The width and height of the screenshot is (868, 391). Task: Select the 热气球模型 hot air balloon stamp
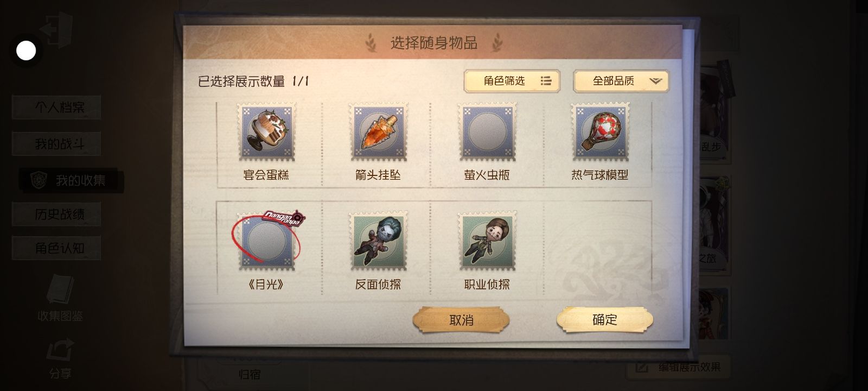(599, 132)
